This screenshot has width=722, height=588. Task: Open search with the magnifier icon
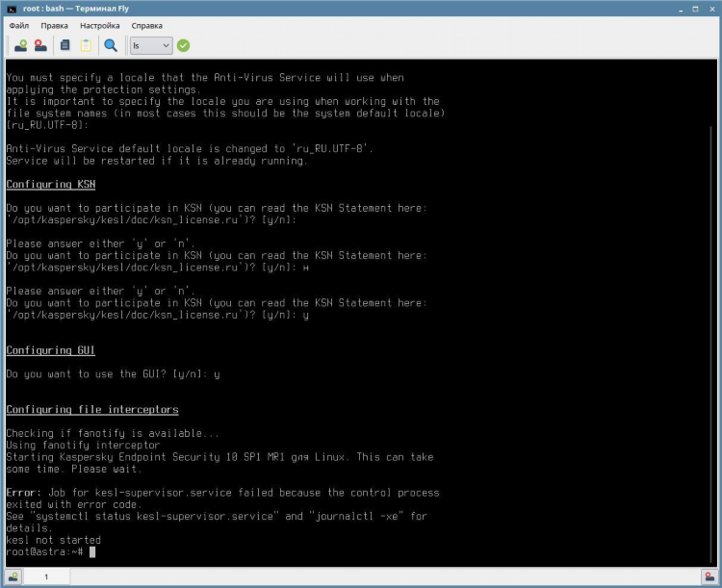(x=111, y=45)
